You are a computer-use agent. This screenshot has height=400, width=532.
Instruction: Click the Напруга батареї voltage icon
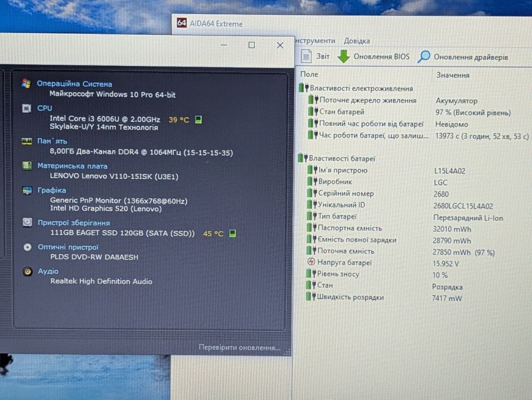(311, 262)
